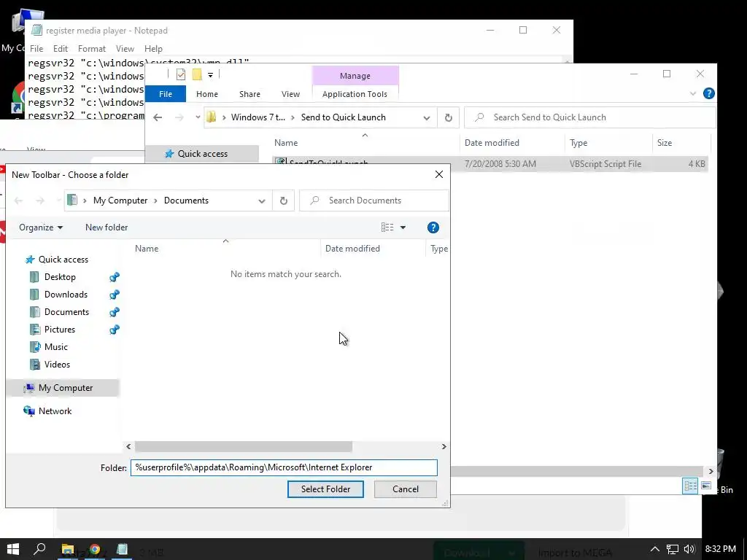Open Explorer help icon
The height and width of the screenshot is (560, 747).
point(709,93)
